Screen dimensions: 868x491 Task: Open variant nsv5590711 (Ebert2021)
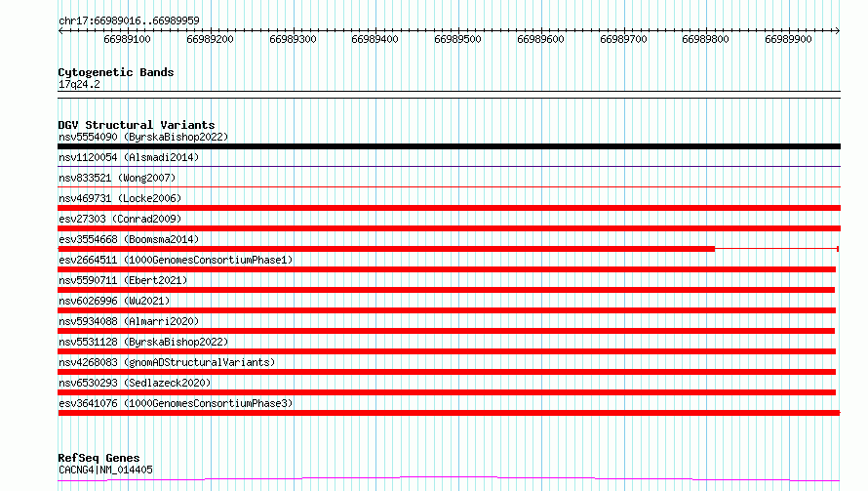(123, 280)
